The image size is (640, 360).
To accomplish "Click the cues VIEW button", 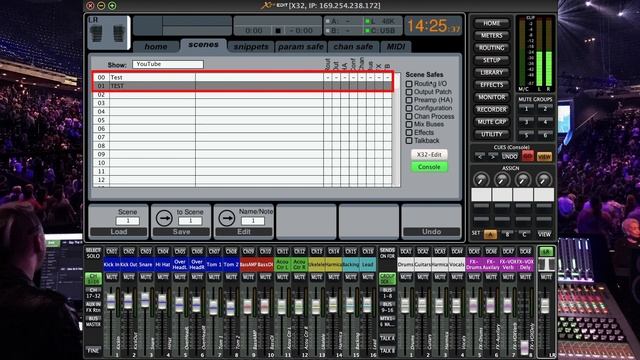I will pos(544,157).
